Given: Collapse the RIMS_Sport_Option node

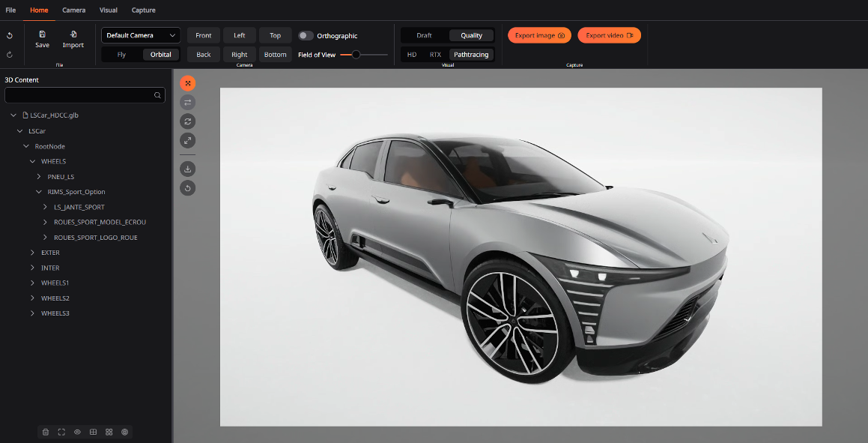Looking at the screenshot, I should 39,192.
